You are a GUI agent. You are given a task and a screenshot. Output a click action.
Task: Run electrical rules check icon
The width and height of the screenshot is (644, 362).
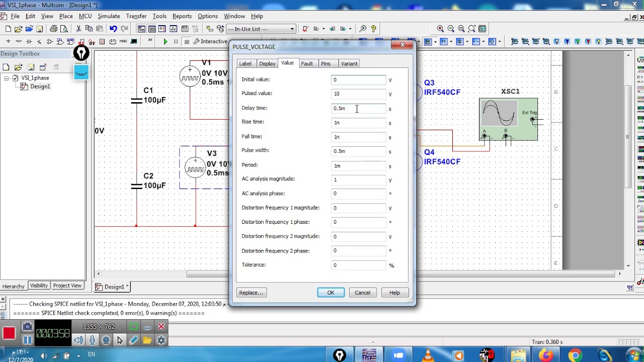(x=305, y=29)
